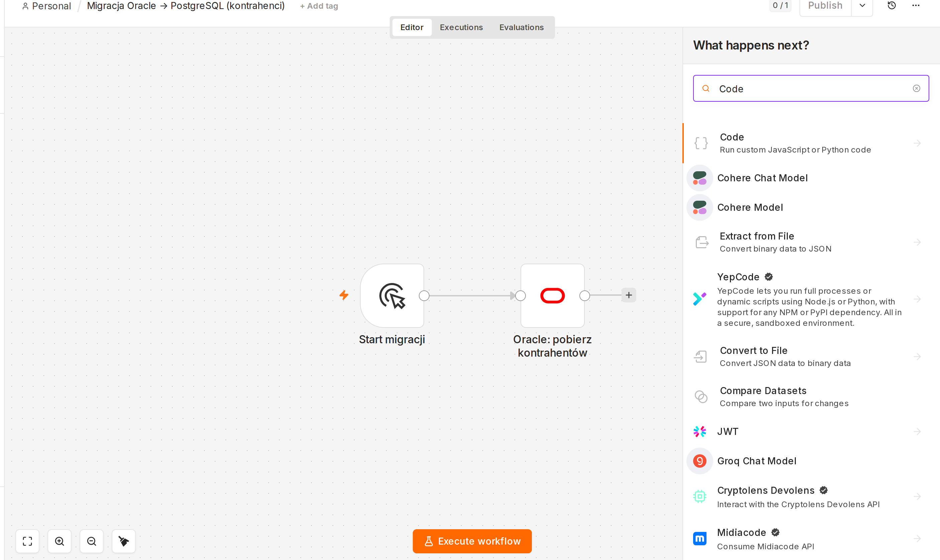940x560 pixels.
Task: Click the YepCode logo icon
Action: click(x=699, y=299)
